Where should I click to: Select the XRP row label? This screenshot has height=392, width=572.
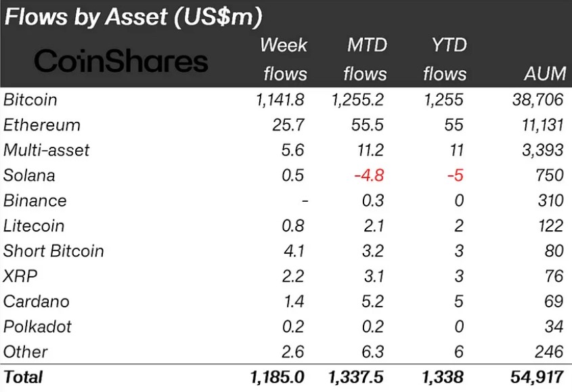(x=20, y=276)
